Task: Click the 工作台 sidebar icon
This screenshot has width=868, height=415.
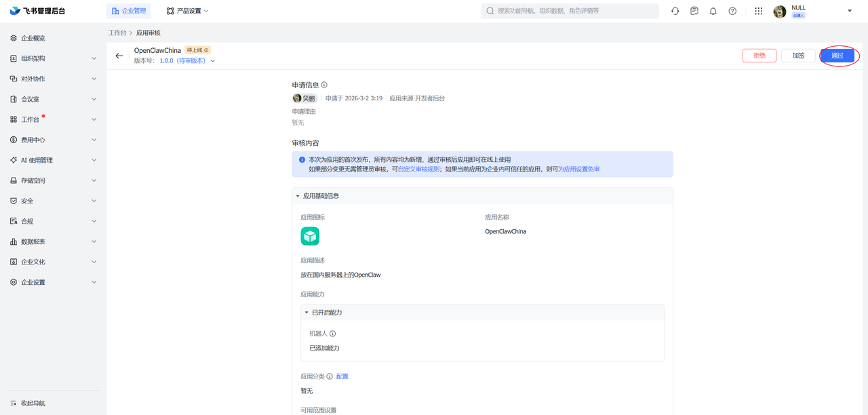Action: pyautogui.click(x=14, y=119)
